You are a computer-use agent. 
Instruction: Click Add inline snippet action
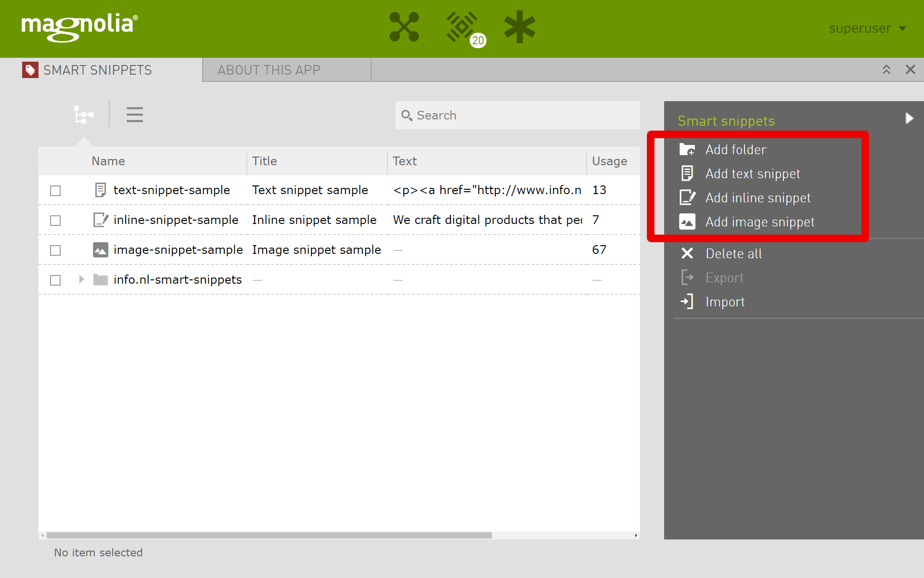point(757,198)
